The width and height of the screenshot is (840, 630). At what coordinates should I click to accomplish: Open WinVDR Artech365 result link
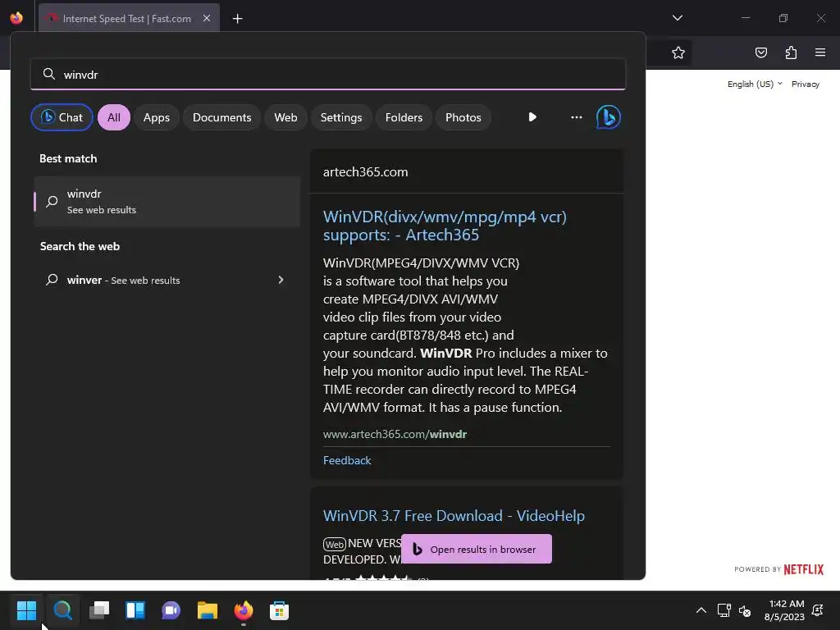coord(445,226)
